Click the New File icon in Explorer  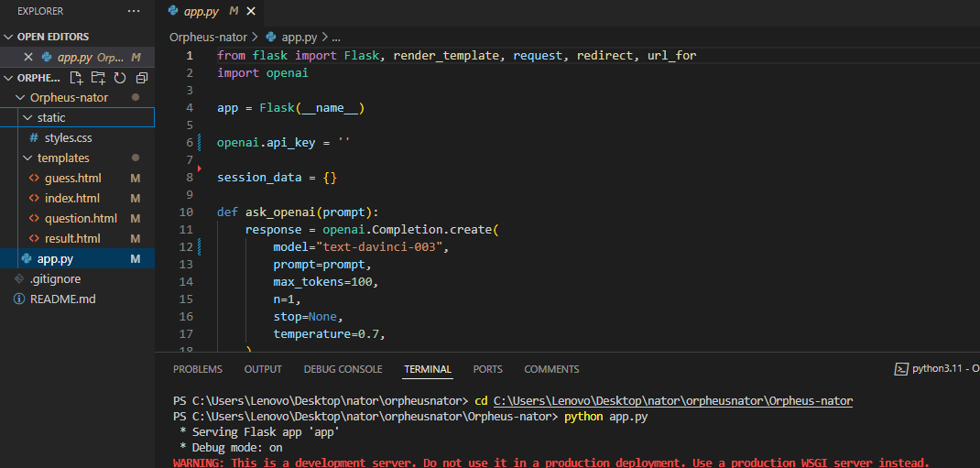(77, 78)
